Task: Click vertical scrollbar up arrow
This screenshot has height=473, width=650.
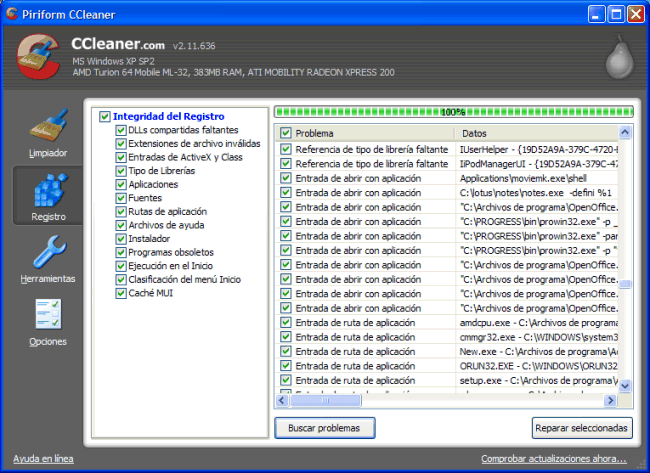Action: pyautogui.click(x=625, y=132)
